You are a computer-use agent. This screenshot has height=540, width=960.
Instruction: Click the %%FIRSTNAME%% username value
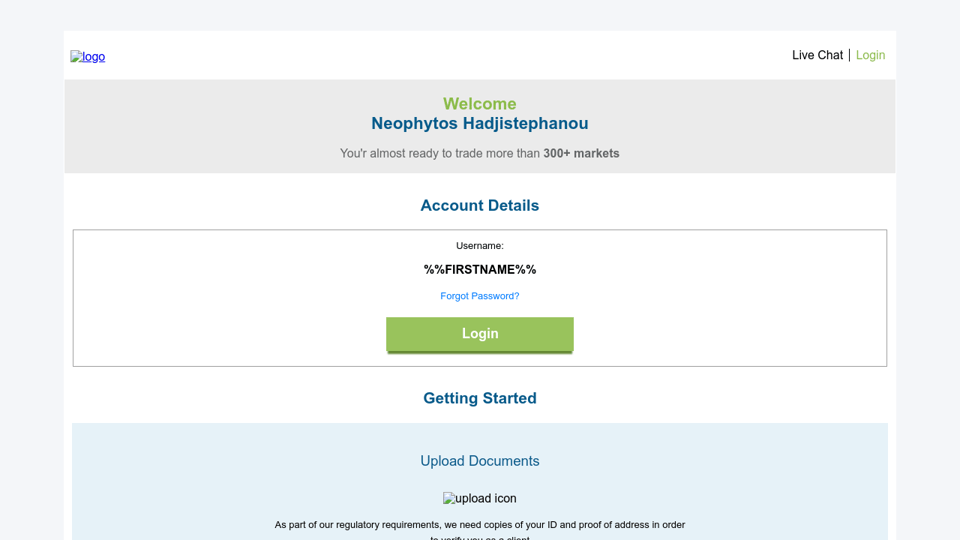(x=480, y=270)
